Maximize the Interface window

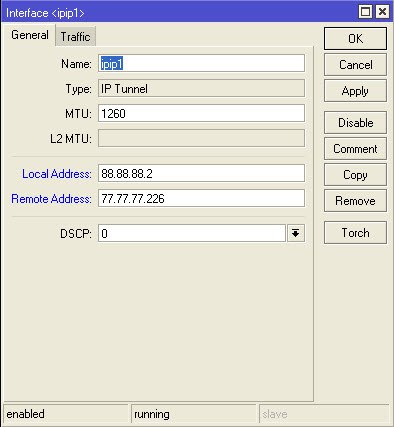pyautogui.click(x=366, y=12)
